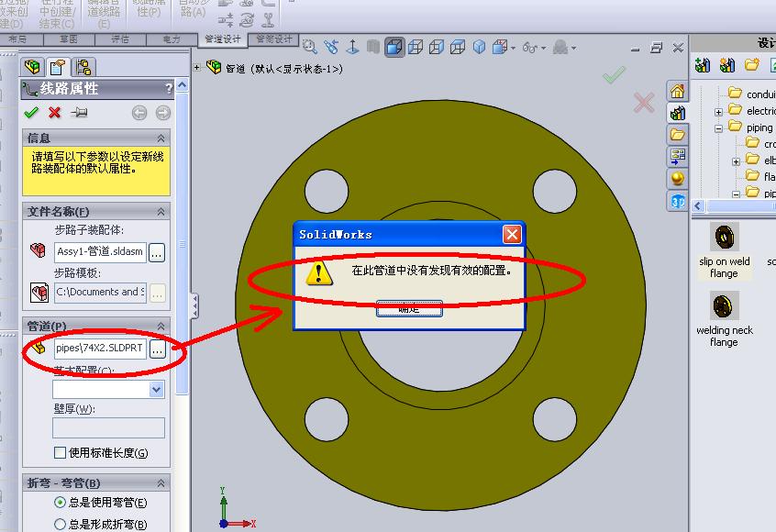Open View Palette tab in task pane
This screenshot has width=776, height=532.
pyautogui.click(x=677, y=156)
